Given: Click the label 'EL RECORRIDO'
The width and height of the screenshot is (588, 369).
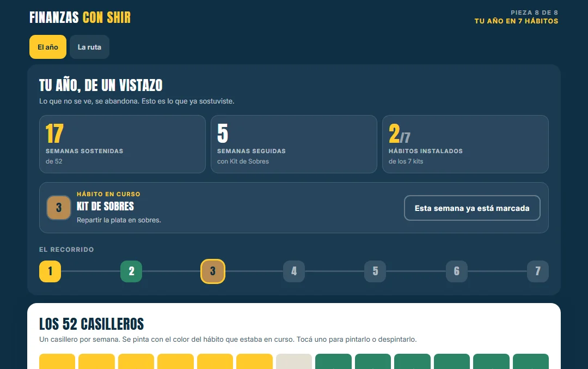Looking at the screenshot, I should pyautogui.click(x=66, y=250).
